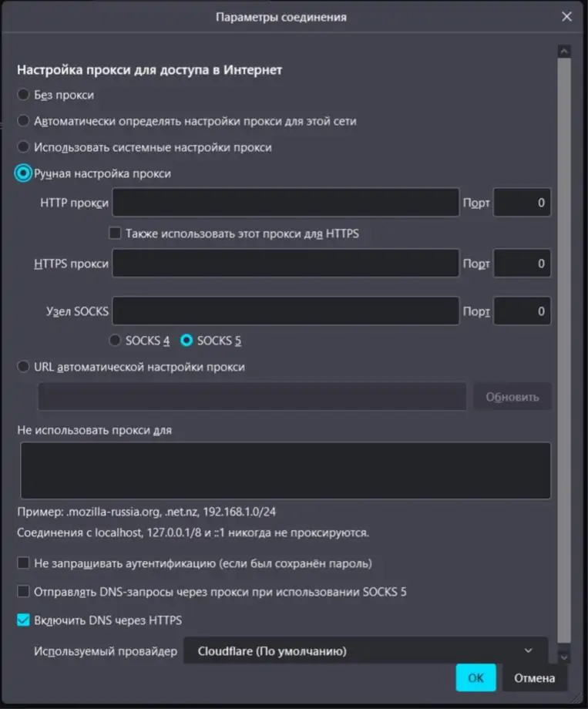
Task: Enable also use this proxy for HTTPS
Action: [115, 234]
